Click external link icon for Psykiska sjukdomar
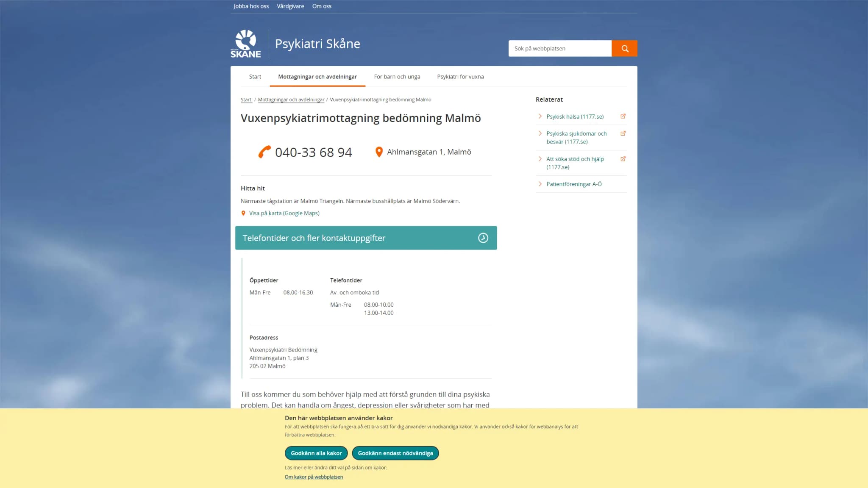Image resolution: width=868 pixels, height=488 pixels. click(x=623, y=133)
